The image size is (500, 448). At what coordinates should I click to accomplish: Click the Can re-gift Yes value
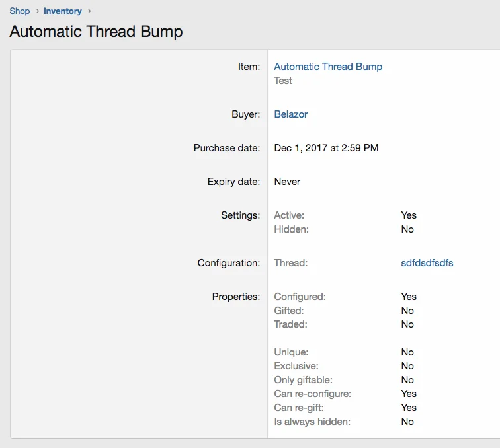pos(409,408)
